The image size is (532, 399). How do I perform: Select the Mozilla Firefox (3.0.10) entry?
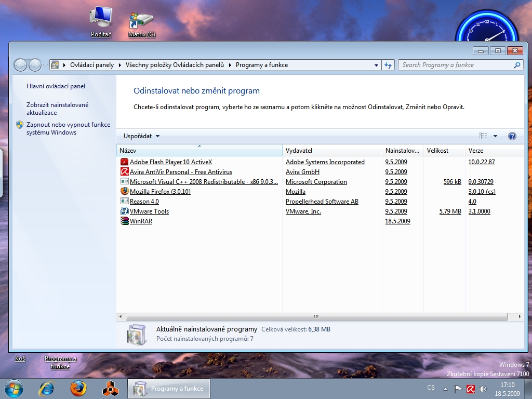[160, 191]
